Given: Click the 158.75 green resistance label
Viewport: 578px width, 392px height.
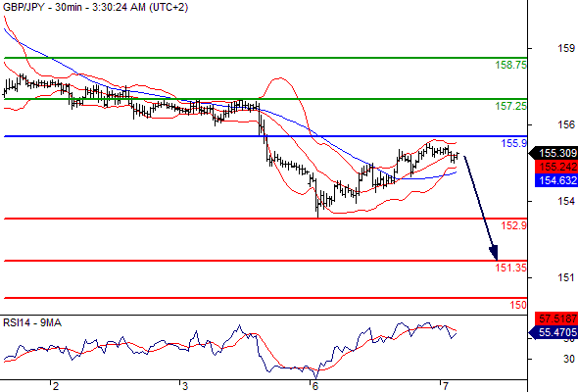Looking at the screenshot, I should click(x=510, y=65).
